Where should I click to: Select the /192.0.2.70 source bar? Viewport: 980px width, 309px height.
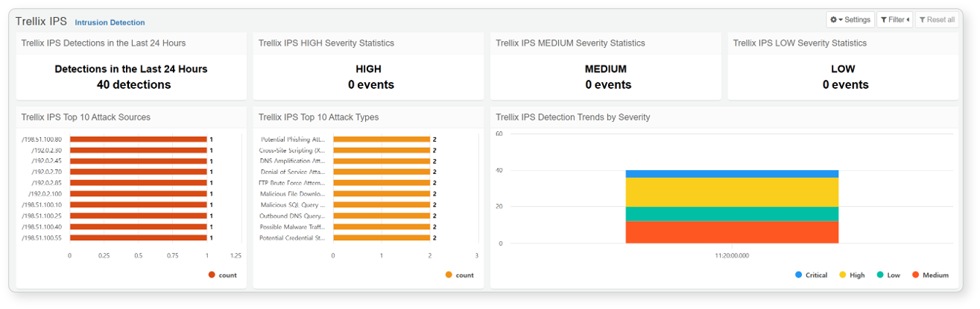click(x=138, y=172)
